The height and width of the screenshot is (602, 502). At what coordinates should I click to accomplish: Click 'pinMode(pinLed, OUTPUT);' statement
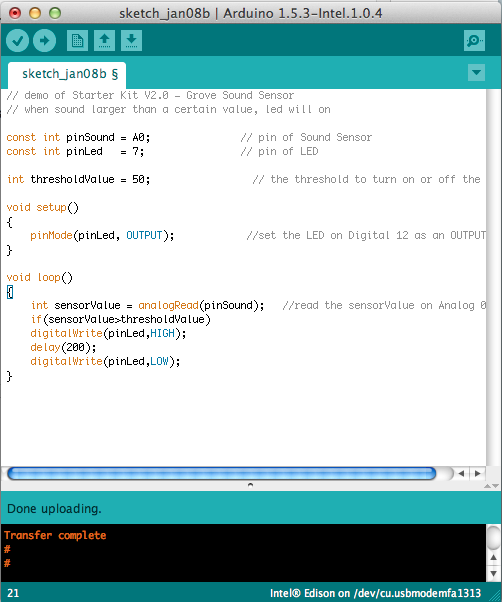(102, 235)
